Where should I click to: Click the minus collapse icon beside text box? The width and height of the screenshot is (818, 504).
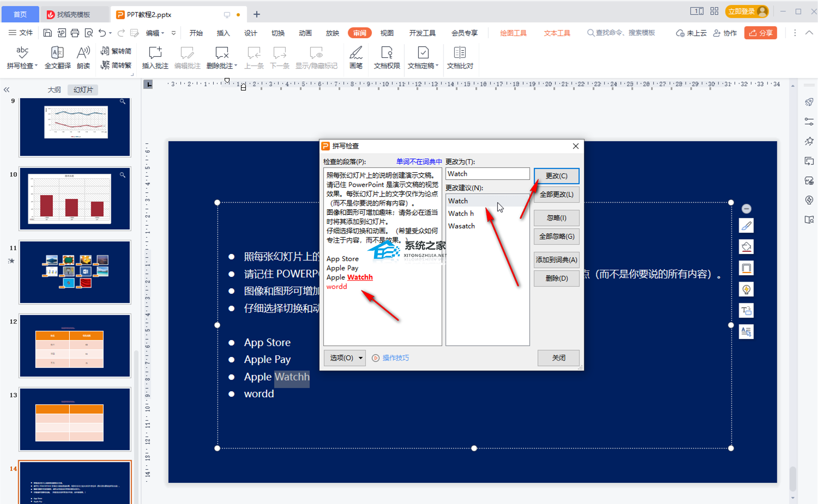tap(747, 209)
